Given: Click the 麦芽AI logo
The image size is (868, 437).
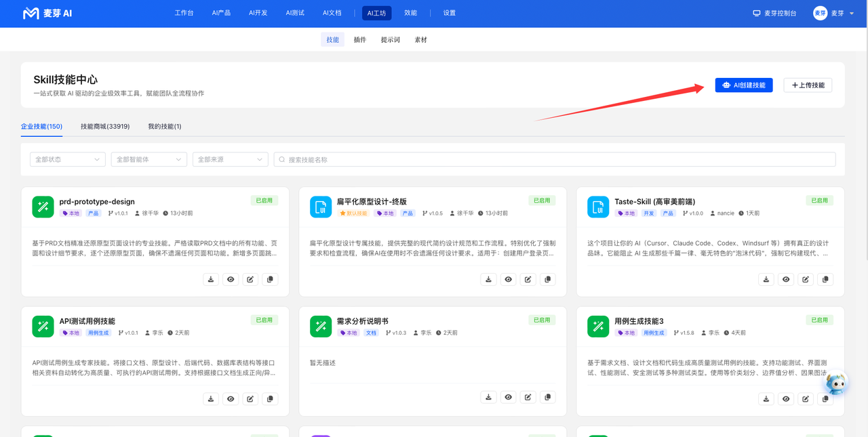Looking at the screenshot, I should (47, 13).
